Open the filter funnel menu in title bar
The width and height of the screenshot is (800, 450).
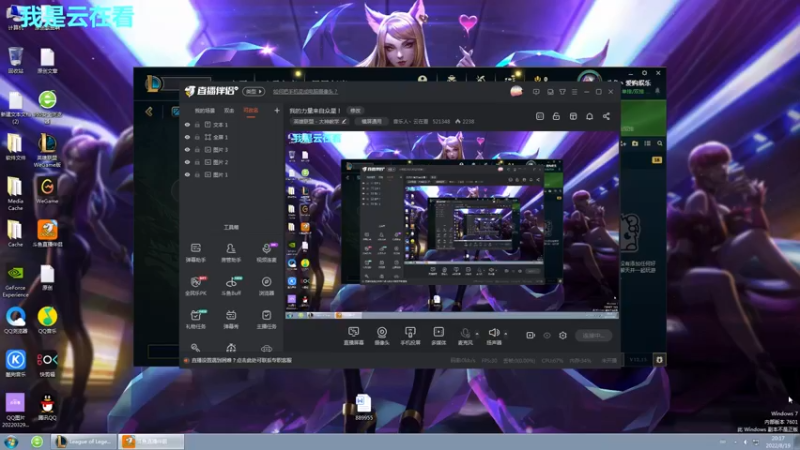pyautogui.click(x=562, y=92)
